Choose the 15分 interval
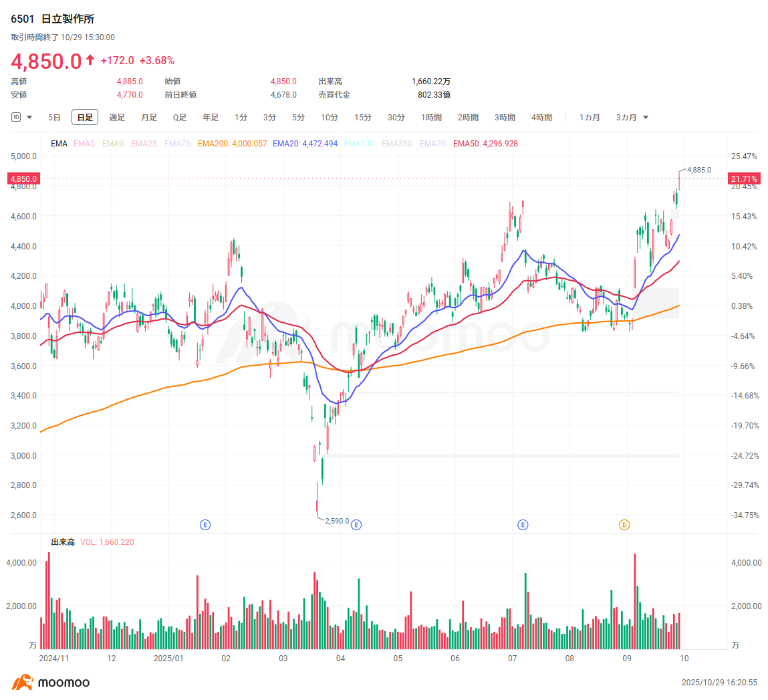Viewport: 768px width, 700px height. [363, 118]
